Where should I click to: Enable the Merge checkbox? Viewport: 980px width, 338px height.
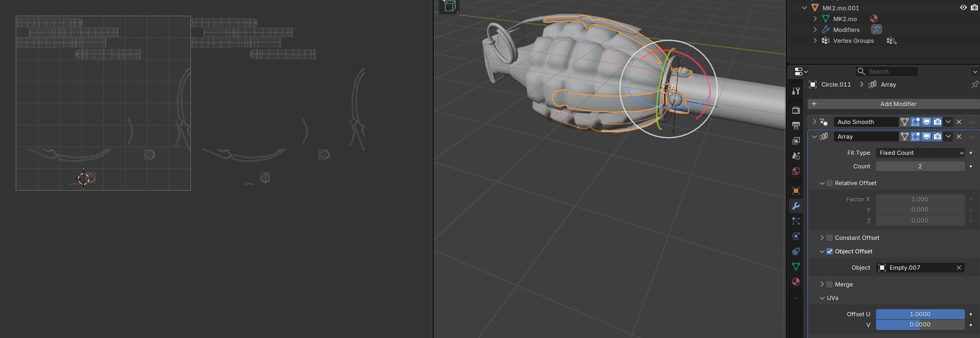coord(830,284)
